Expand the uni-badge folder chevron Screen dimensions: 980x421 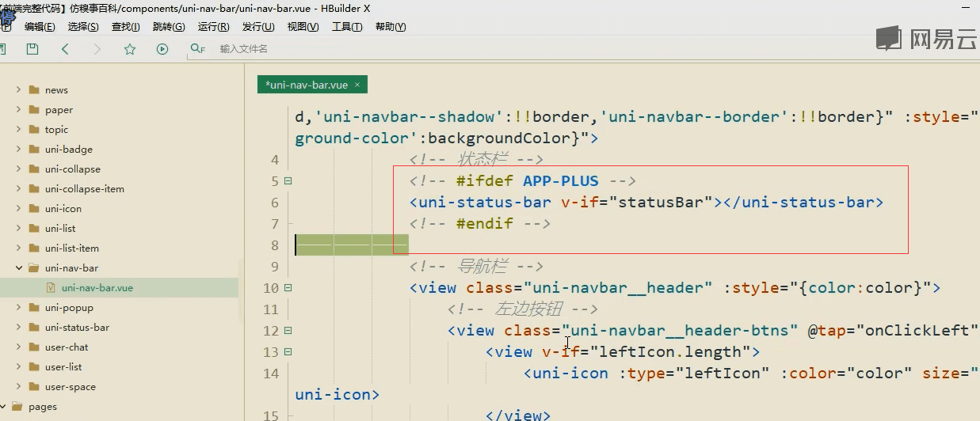point(18,149)
